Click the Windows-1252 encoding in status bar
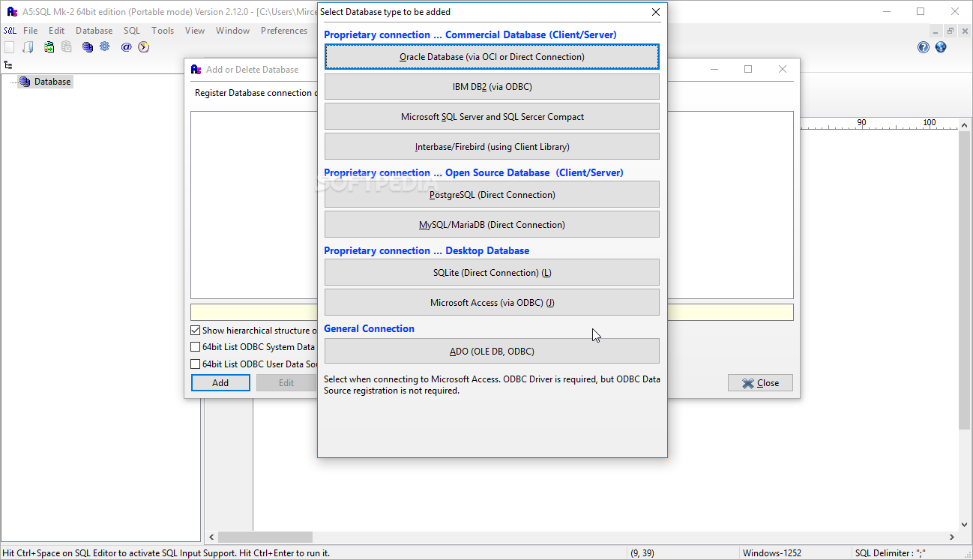 pyautogui.click(x=771, y=553)
